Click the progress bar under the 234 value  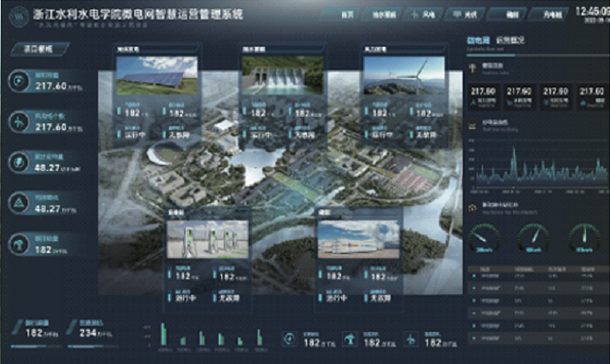click(x=92, y=346)
